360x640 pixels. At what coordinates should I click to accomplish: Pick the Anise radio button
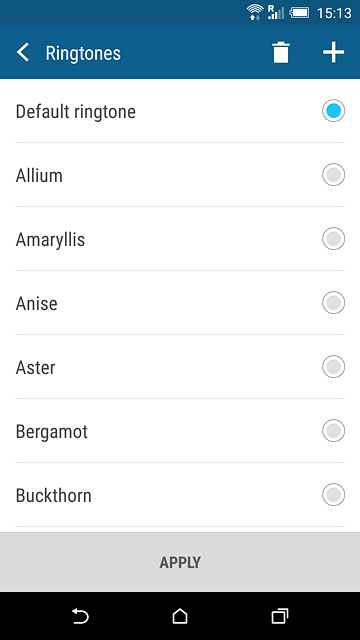[333, 303]
